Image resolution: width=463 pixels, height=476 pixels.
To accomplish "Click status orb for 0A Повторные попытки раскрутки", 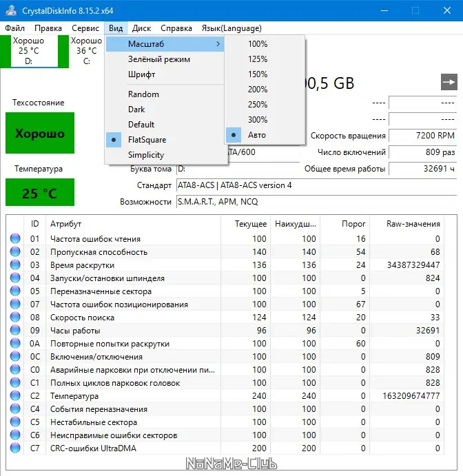I will click(x=15, y=343).
